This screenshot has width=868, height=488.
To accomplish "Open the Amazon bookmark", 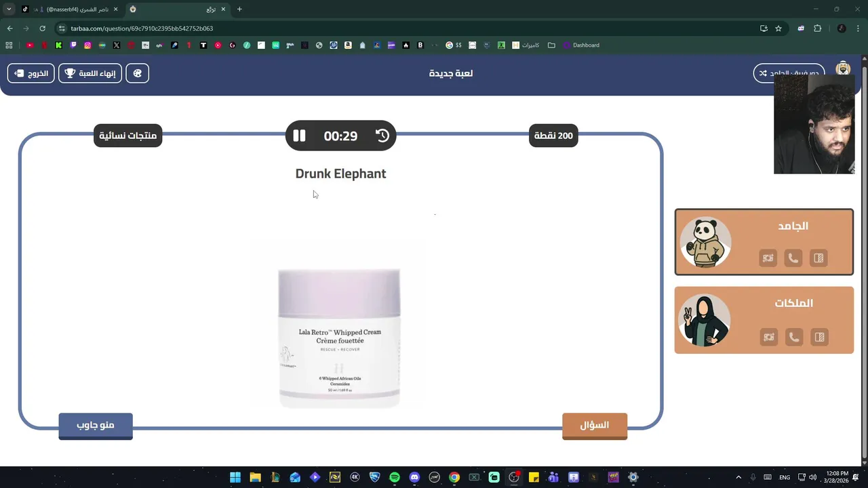I will (348, 45).
